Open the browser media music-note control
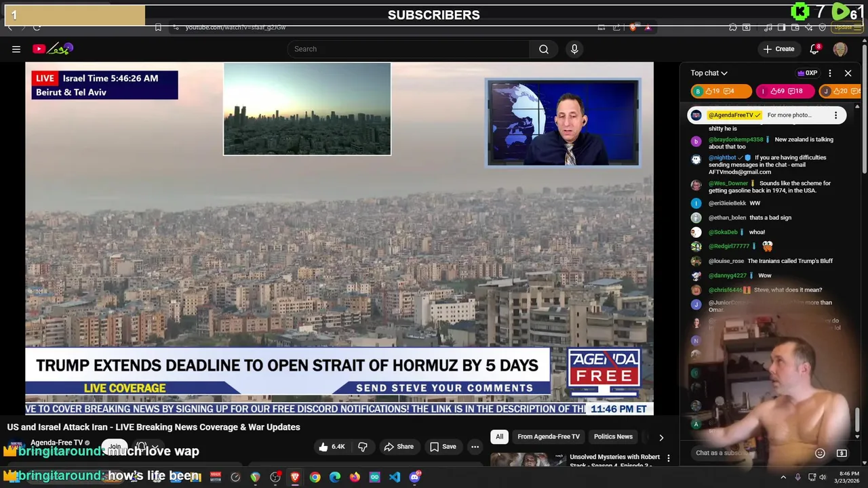Viewport: 868px width, 488px height. coord(768,28)
